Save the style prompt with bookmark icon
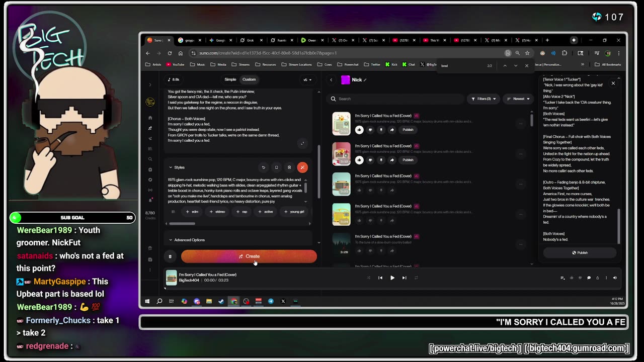The height and width of the screenshot is (362, 644). coord(276,167)
